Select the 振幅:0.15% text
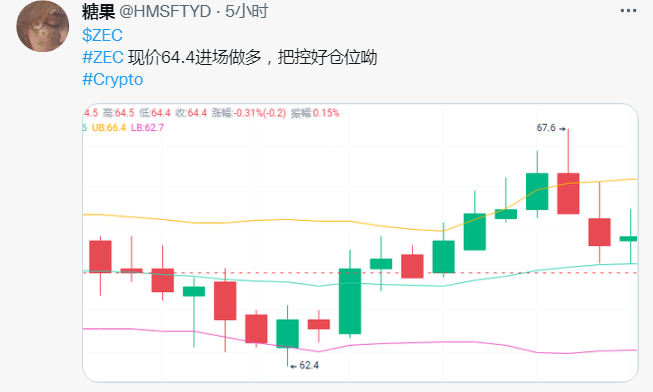 tap(315, 113)
